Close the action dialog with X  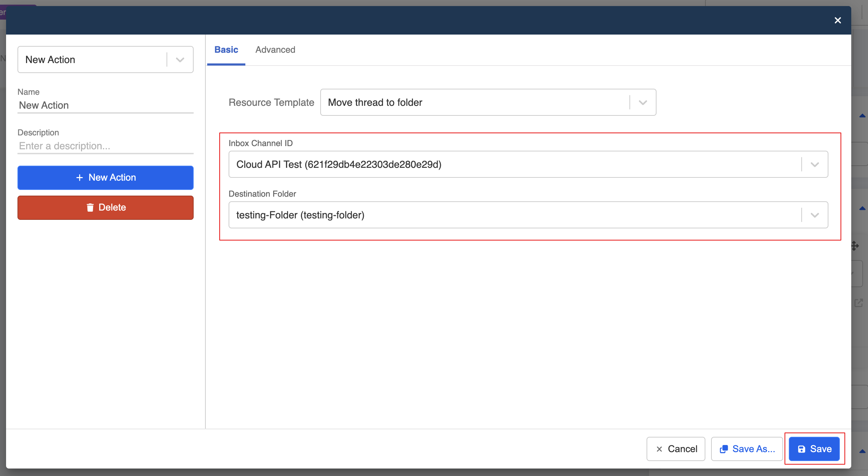coord(838,20)
